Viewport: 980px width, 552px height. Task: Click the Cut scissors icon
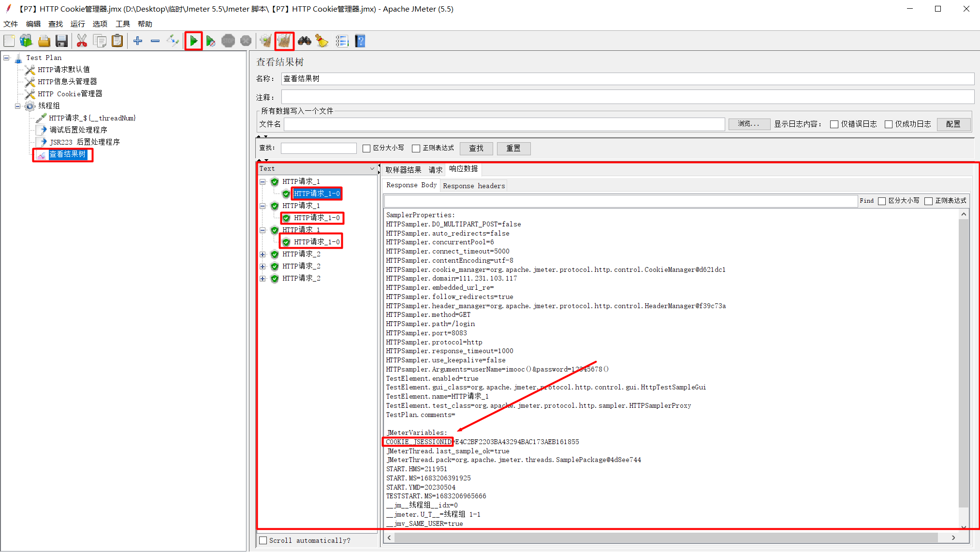coord(82,41)
